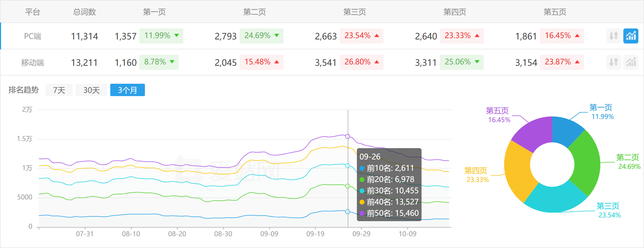The width and height of the screenshot is (644, 248).
Task: Click 移动端 ranking fluctuation arrows icon
Action: (613, 62)
